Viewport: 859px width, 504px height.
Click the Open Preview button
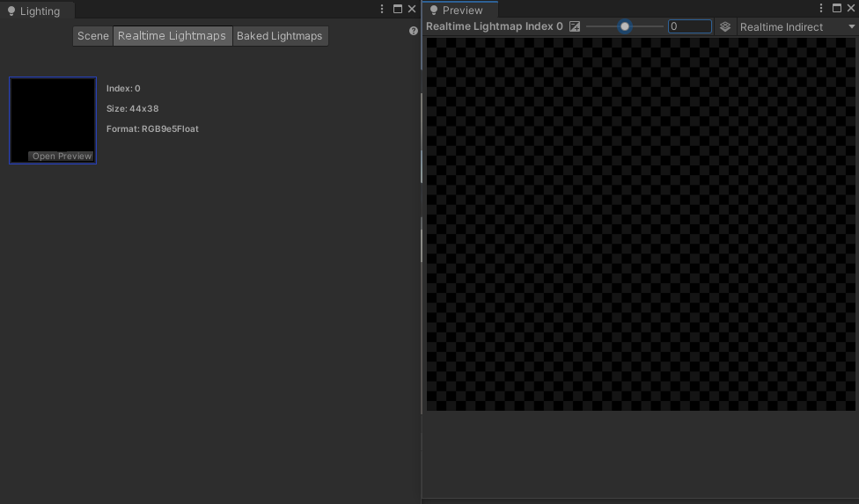(62, 156)
